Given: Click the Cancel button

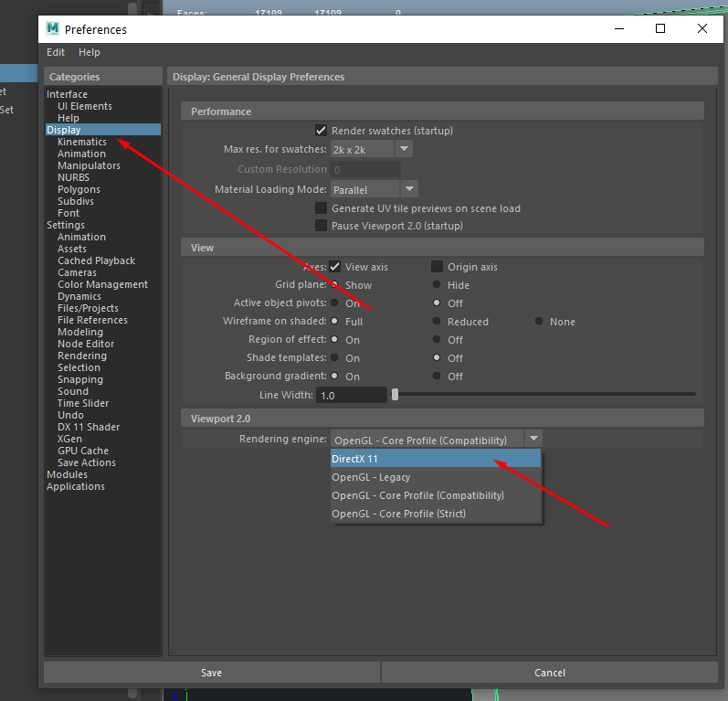Looking at the screenshot, I should point(550,672).
